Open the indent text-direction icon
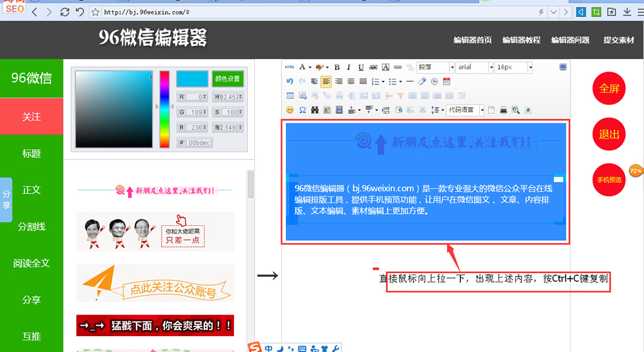The width and height of the screenshot is (644, 352). point(314,81)
